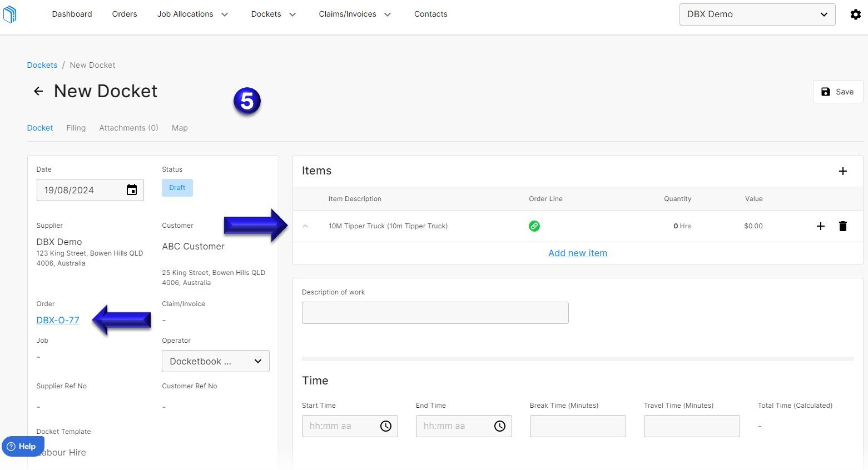Open the Operator dropdown
The image size is (868, 470).
(x=215, y=361)
